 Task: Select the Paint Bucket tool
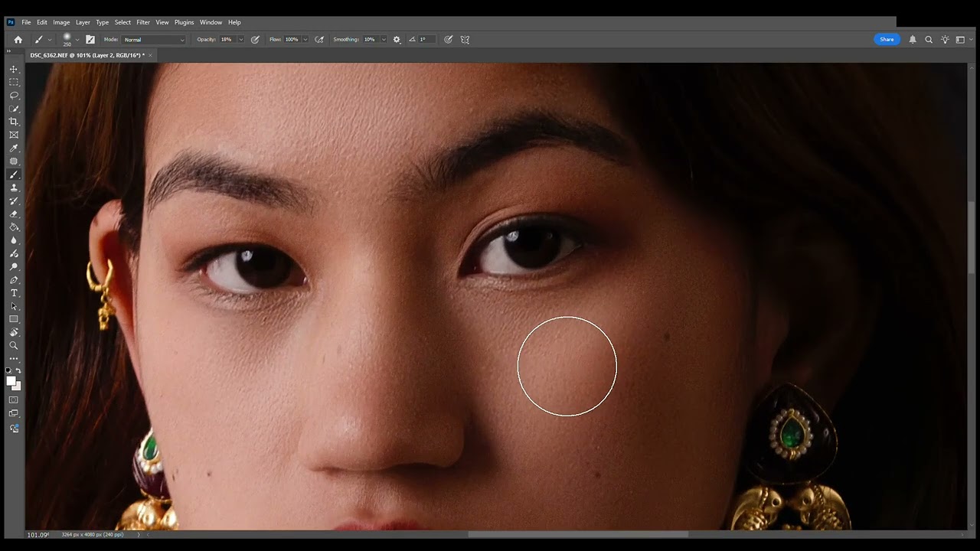(x=14, y=227)
